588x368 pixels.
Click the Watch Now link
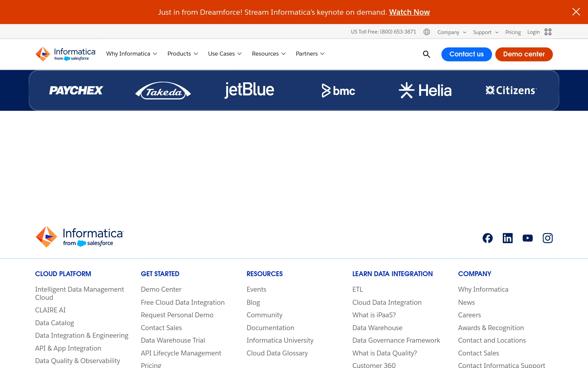click(x=409, y=12)
